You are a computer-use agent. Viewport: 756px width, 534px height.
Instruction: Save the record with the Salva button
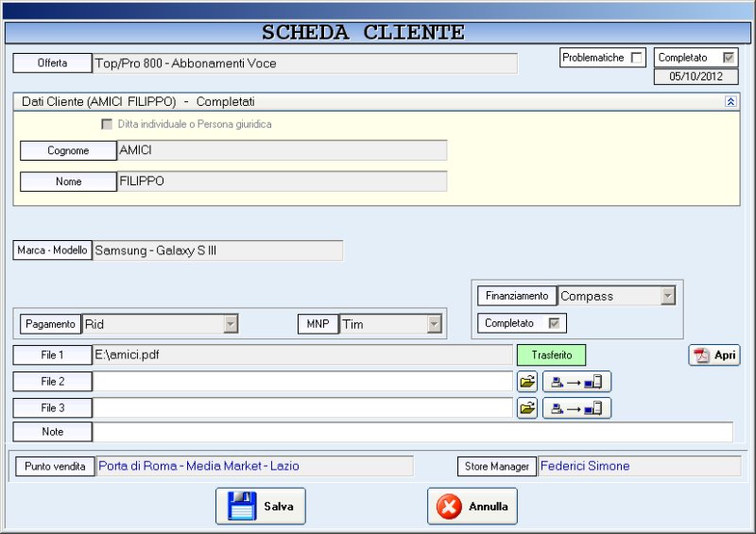tap(261, 507)
